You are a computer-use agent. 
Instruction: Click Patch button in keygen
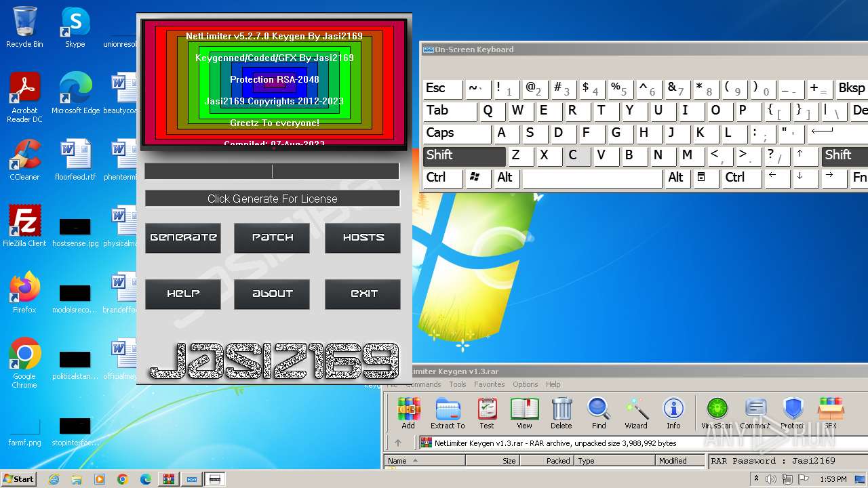tap(272, 238)
